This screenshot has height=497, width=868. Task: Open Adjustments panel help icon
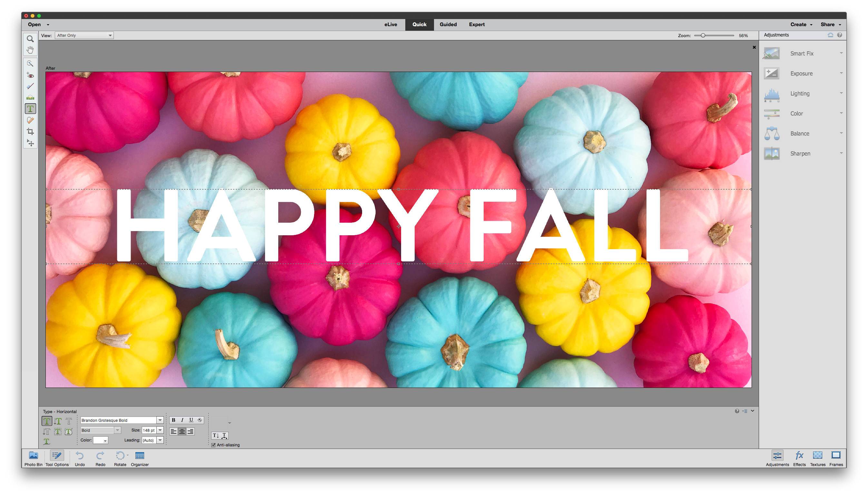point(839,35)
